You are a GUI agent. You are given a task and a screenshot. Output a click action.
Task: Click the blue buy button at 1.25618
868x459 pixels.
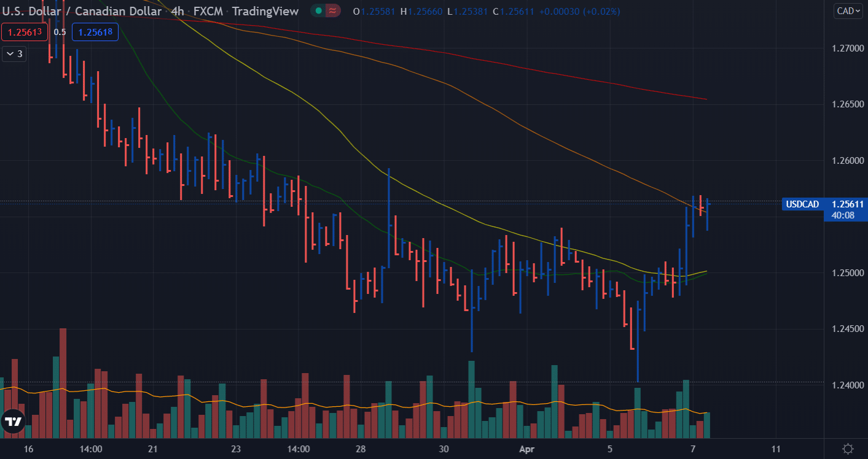[x=95, y=32]
